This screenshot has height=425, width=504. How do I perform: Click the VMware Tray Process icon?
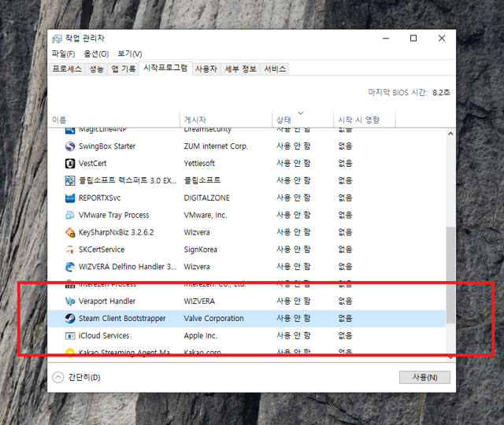click(x=70, y=215)
